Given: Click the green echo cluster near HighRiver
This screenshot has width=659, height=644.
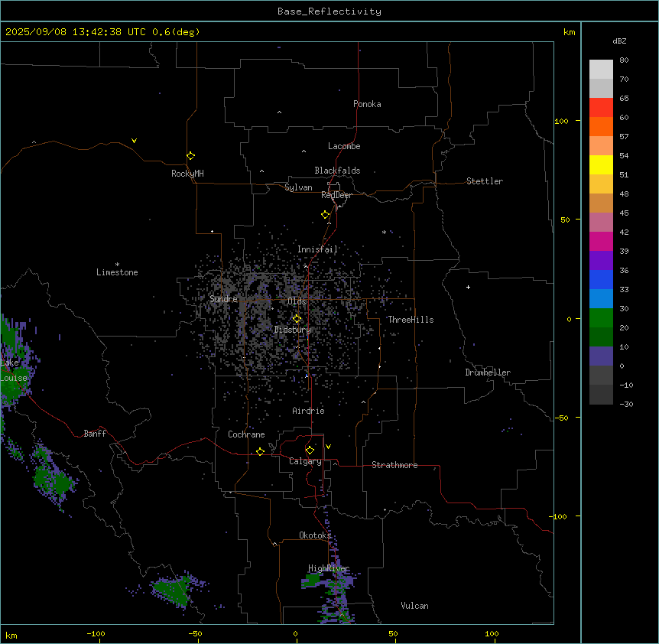Looking at the screenshot, I should (313, 580).
